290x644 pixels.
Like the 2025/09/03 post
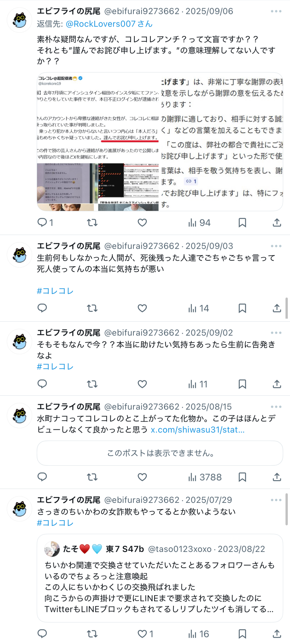pos(142,308)
